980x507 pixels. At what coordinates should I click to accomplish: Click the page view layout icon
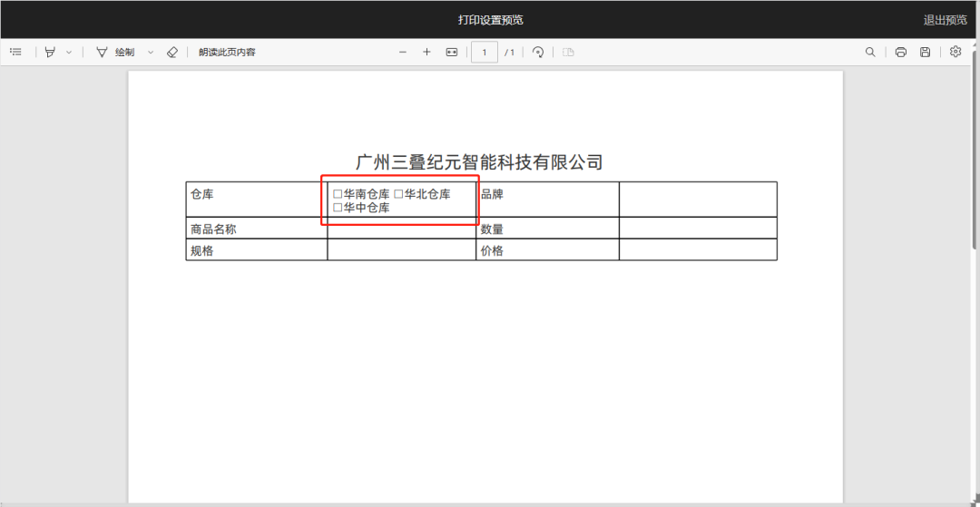pyautogui.click(x=567, y=53)
